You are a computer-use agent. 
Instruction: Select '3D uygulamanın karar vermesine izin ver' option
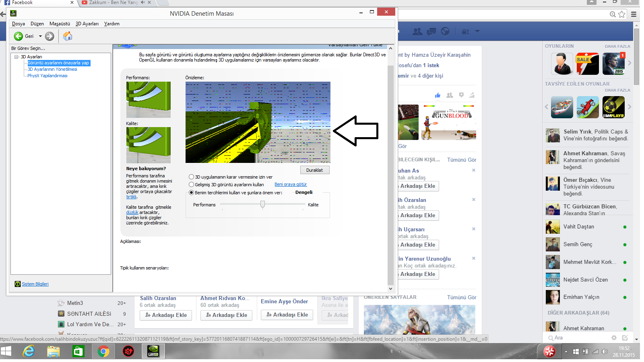(x=192, y=177)
